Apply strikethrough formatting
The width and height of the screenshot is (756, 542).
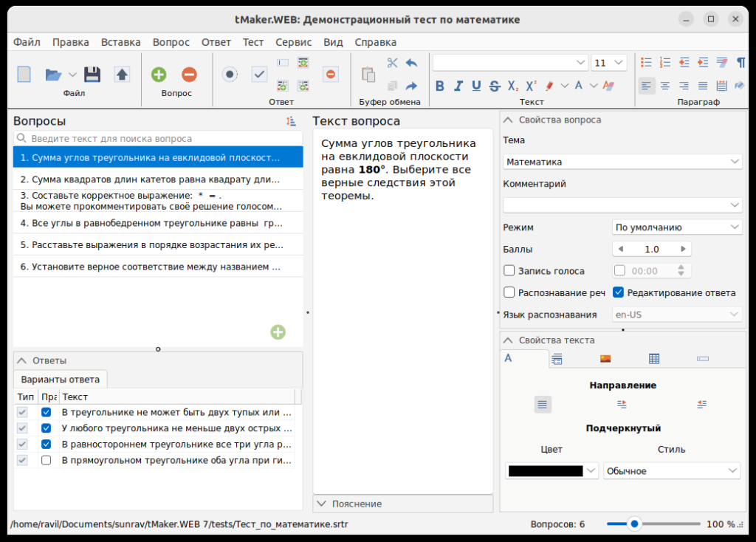(x=495, y=86)
